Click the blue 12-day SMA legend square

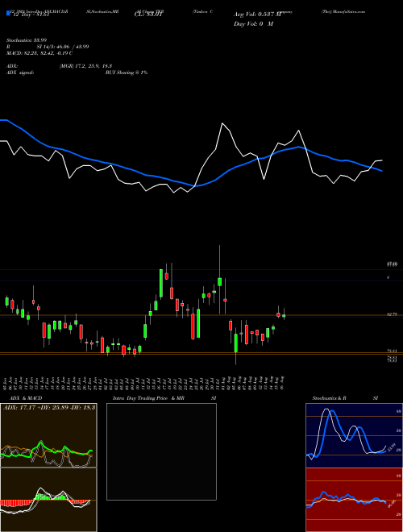(8, 13)
